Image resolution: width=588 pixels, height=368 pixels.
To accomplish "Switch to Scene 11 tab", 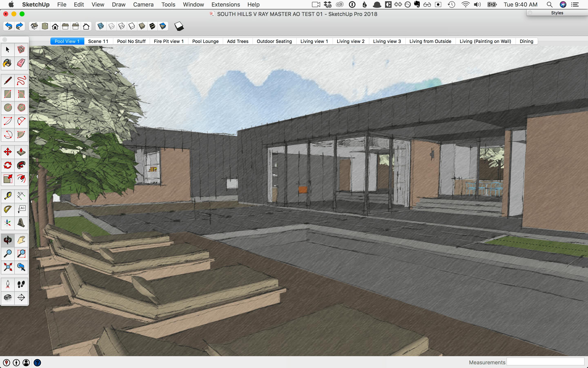I will 98,41.
